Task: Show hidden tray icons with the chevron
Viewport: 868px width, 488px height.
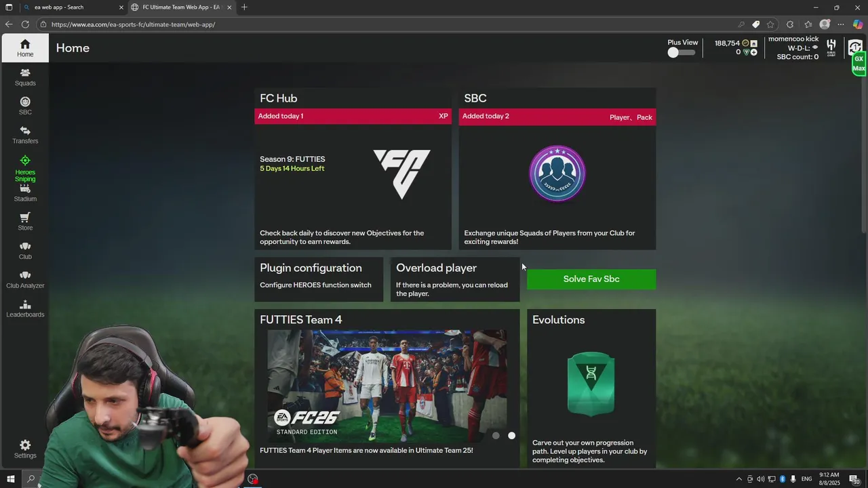Action: pyautogui.click(x=739, y=479)
